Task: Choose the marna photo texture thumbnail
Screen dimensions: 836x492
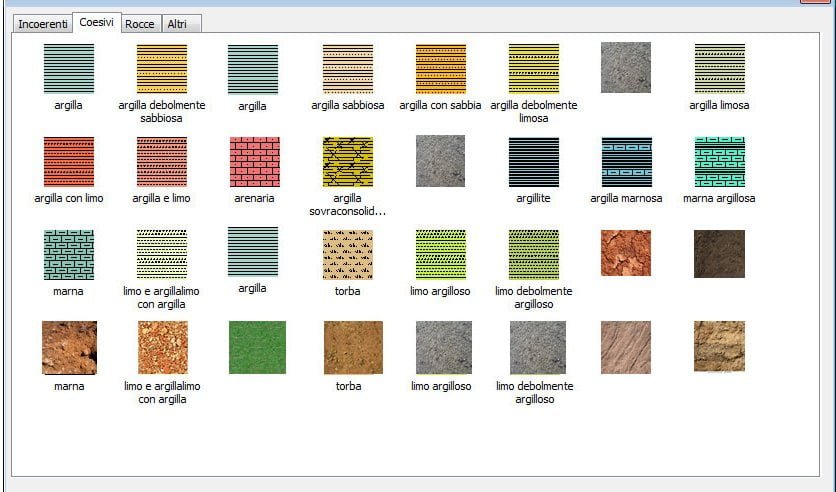Action: tap(68, 347)
